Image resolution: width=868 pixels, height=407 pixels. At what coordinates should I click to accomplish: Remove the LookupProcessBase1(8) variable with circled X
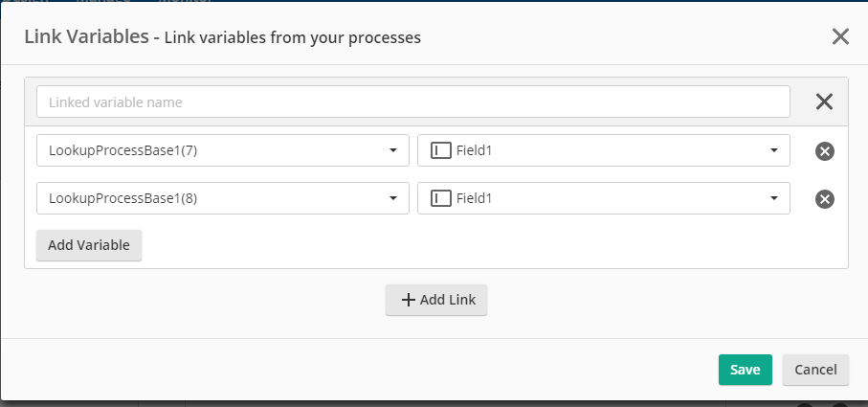pos(825,199)
